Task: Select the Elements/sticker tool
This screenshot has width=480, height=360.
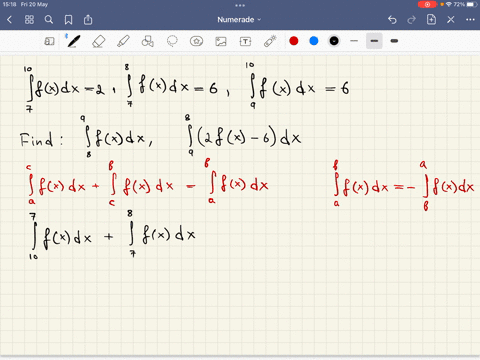Action: [x=196, y=41]
